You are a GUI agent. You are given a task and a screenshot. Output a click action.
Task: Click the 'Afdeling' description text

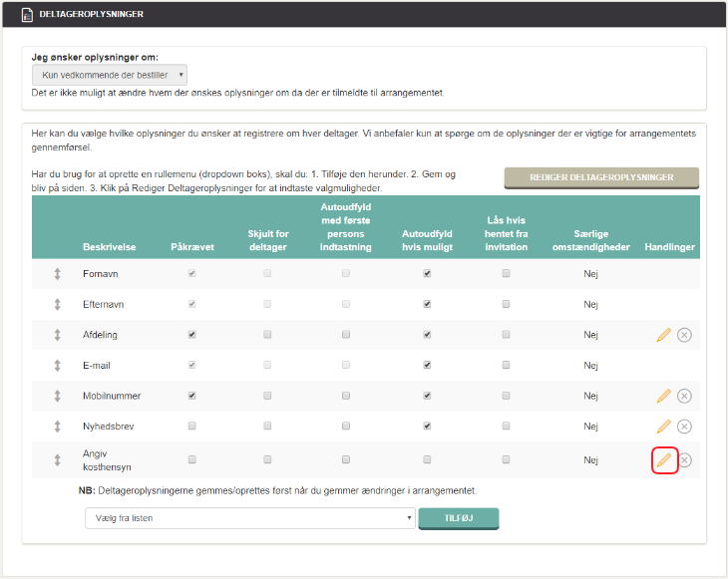(101, 335)
